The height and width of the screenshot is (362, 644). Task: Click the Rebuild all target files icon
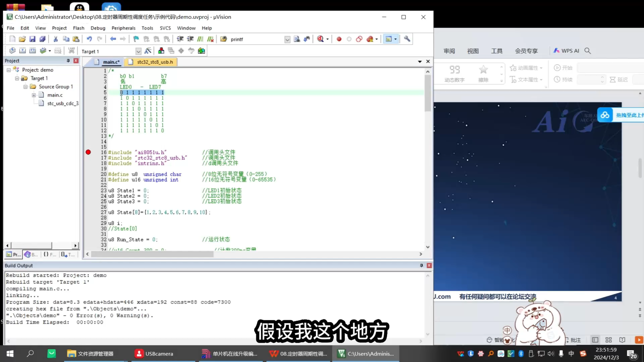tap(33, 50)
